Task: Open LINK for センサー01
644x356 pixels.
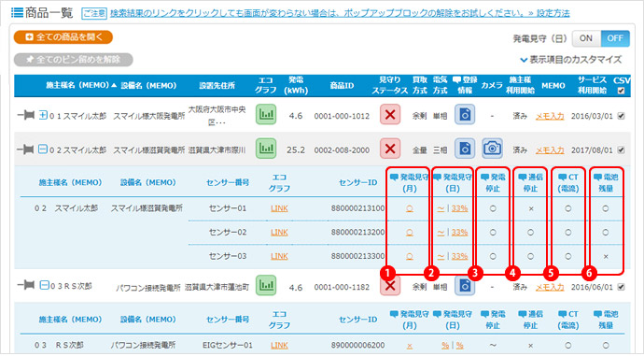Action: pos(279,208)
